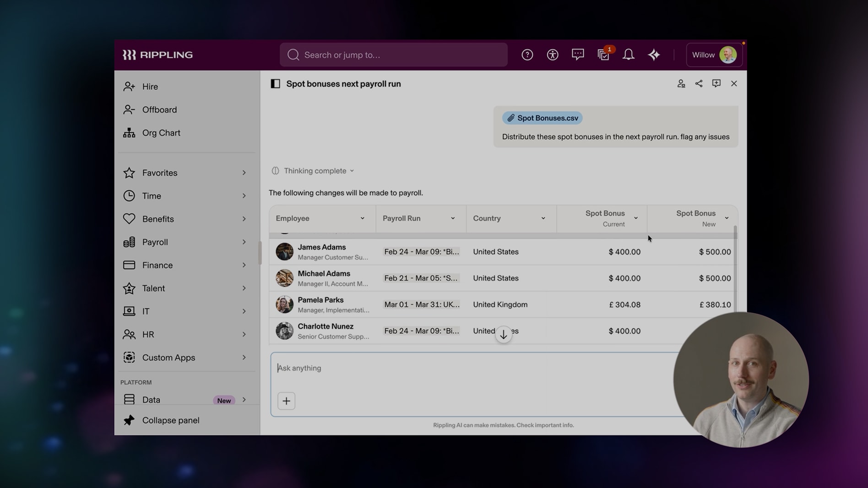868x488 pixels.
Task: Open the Country column dropdown
Action: point(543,218)
